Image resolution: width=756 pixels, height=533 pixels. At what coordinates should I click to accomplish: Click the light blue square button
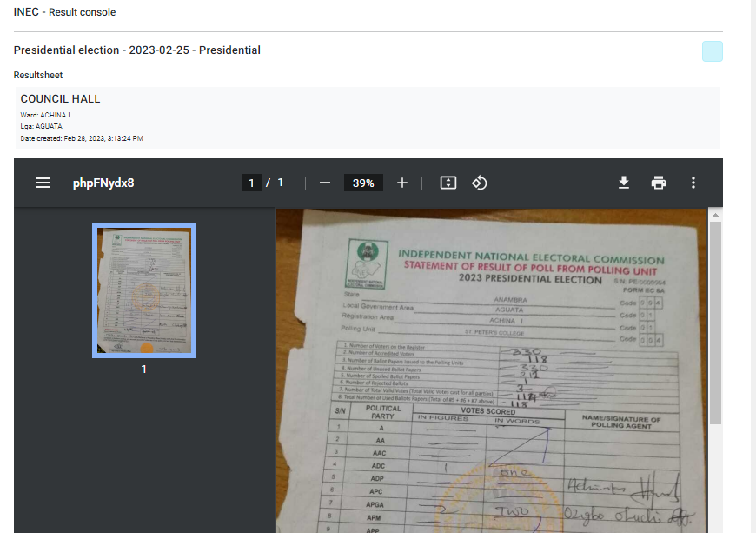point(713,51)
